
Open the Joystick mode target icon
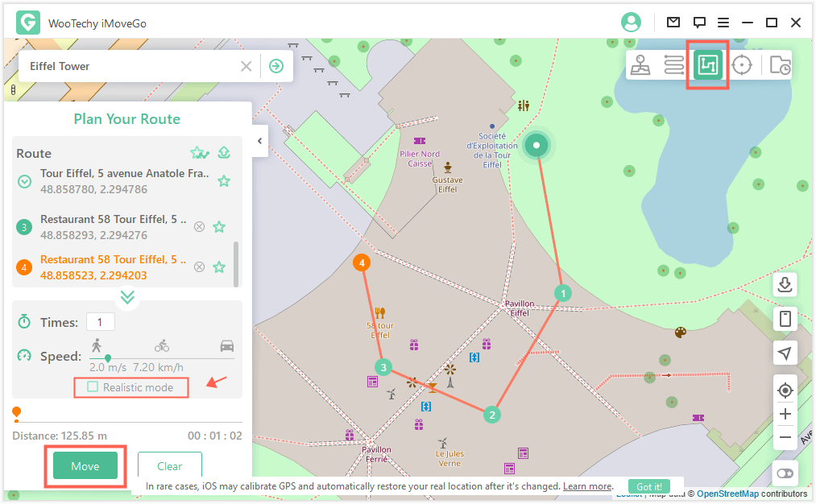(741, 65)
